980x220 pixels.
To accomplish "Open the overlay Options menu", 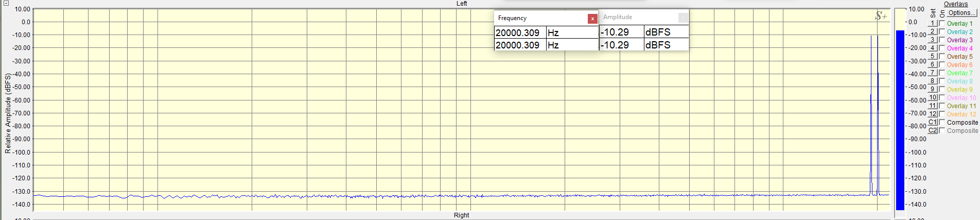I will coord(959,13).
